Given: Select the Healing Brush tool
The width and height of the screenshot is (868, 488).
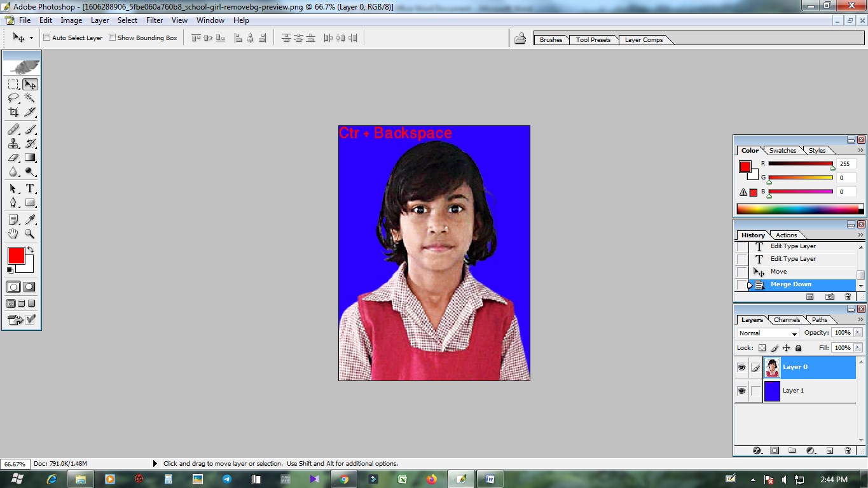Looking at the screenshot, I should click(x=13, y=129).
